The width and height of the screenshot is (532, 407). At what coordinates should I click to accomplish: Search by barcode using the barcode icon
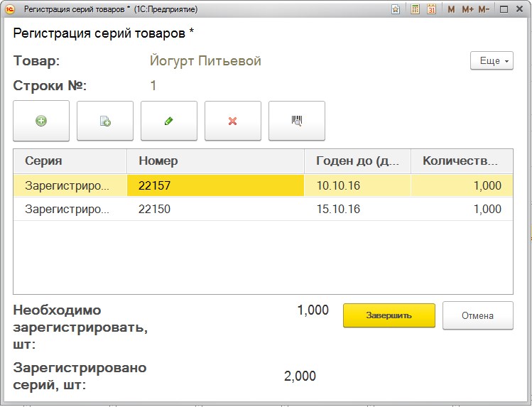297,121
